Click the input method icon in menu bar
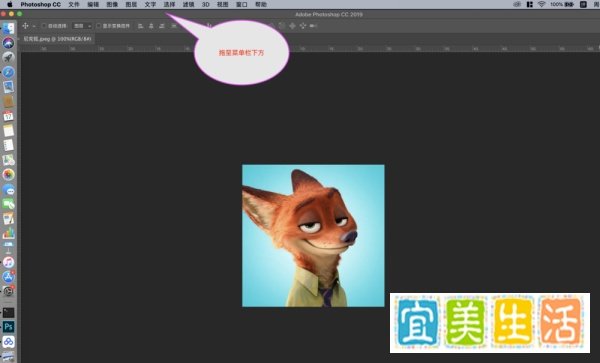Screen dimensions: 600x363 583,5
